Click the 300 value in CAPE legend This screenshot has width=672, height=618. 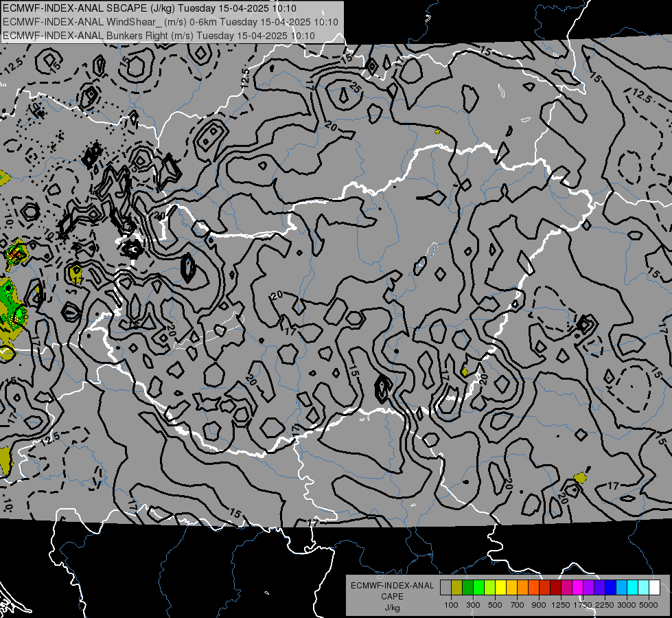473,605
